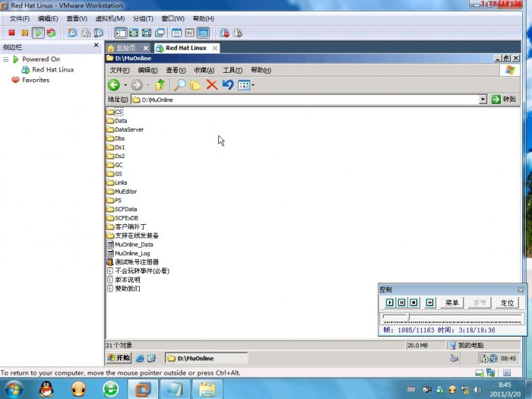Switch to the 起始页 tab
The height and width of the screenshot is (399, 532).
(x=126, y=48)
